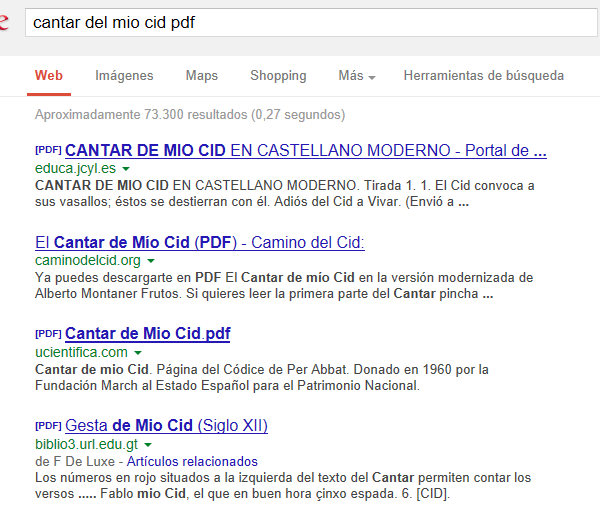
Task: Expand dropdown arrow next to ucientifica.com
Action: pos(138,352)
